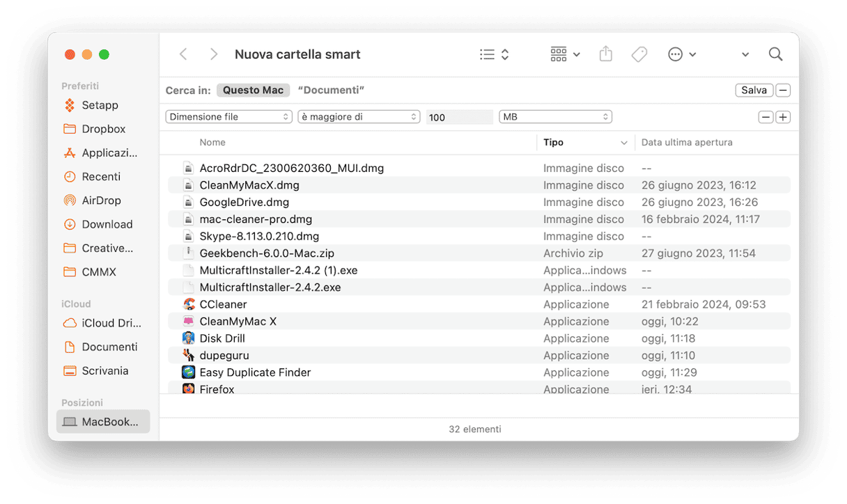This screenshot has height=504, width=847.
Task: Open the Dimensione file criteria dropdown
Action: tap(228, 117)
